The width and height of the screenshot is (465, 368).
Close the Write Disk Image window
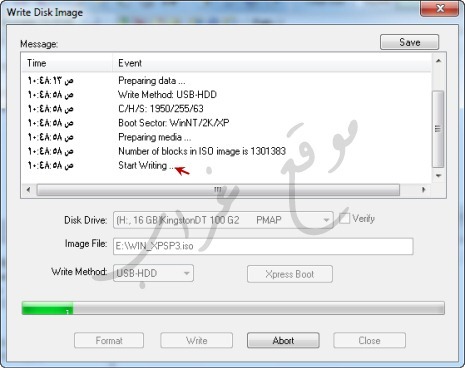[440, 8]
